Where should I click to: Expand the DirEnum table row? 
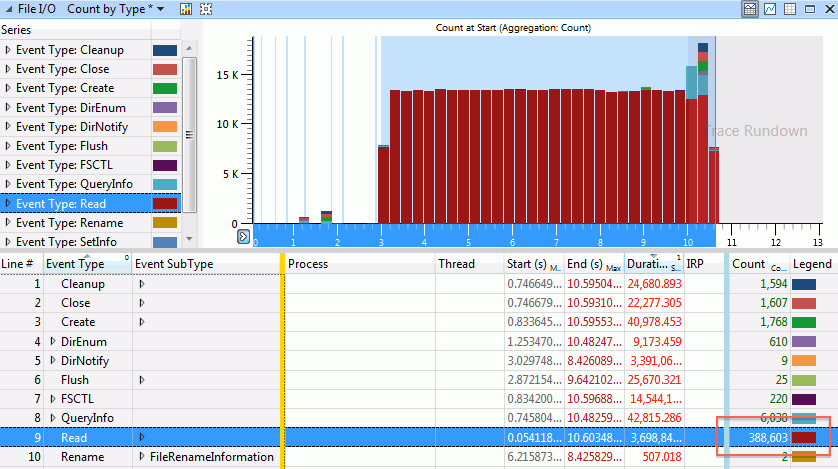coord(52,341)
